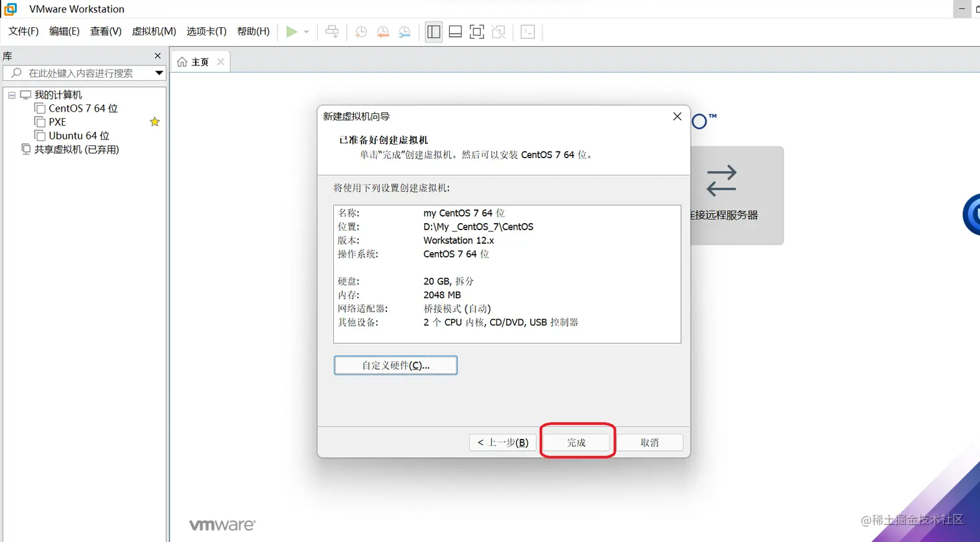Open the 虚拟机(M) menu
The height and width of the screenshot is (542, 980).
(x=154, y=31)
